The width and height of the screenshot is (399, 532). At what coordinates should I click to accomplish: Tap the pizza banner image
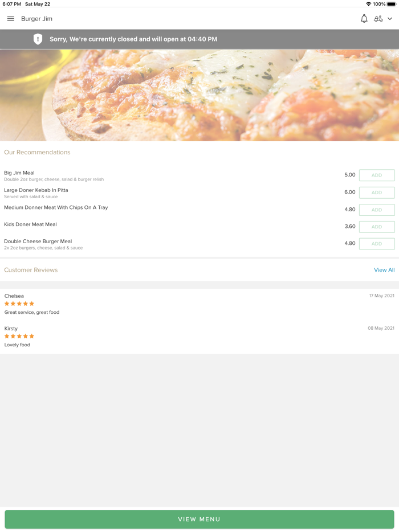pyautogui.click(x=199, y=95)
